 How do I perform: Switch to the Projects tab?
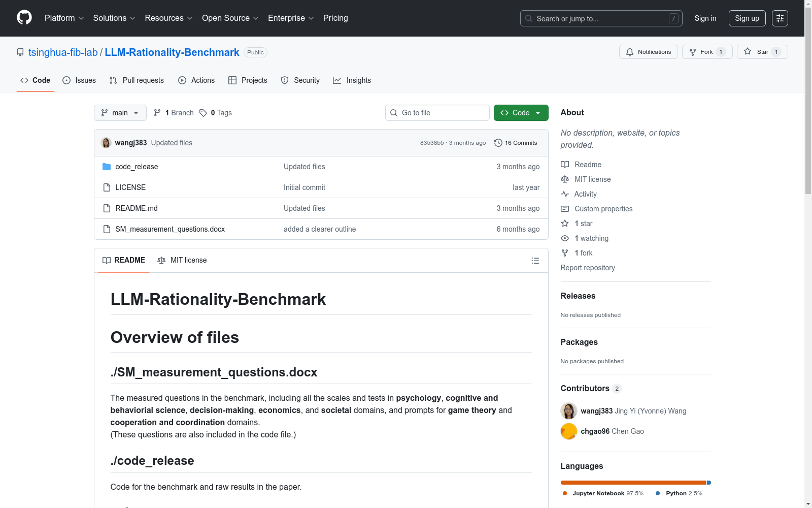tap(248, 80)
